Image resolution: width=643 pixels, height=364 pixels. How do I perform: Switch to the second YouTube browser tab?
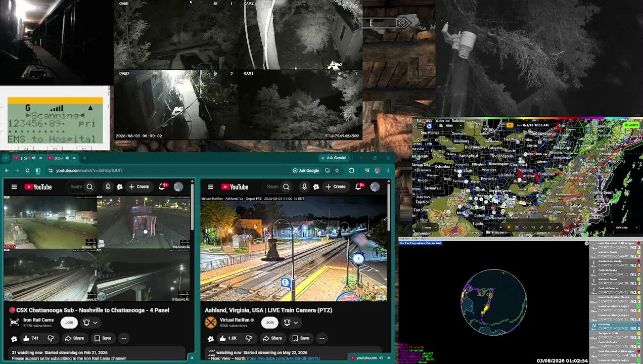tap(61, 158)
